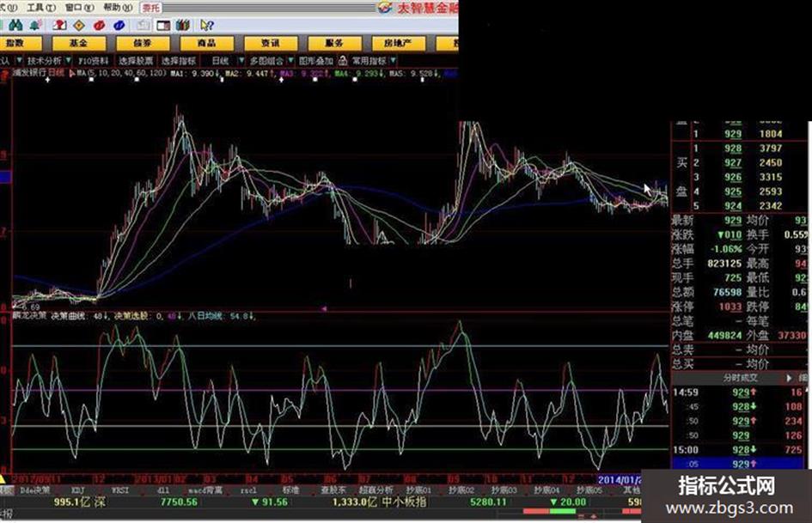Image resolution: width=812 pixels, height=523 pixels.
Task: Click the person with red cap icon
Action: click(59, 26)
